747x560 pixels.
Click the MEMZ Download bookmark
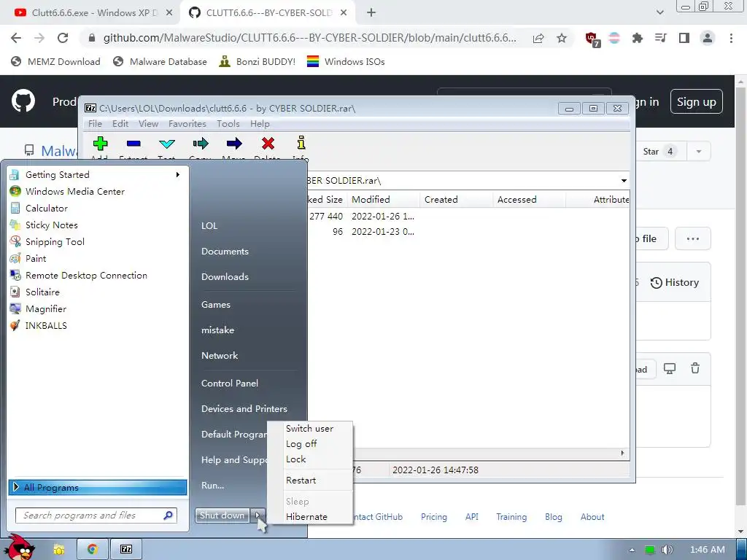coord(55,61)
